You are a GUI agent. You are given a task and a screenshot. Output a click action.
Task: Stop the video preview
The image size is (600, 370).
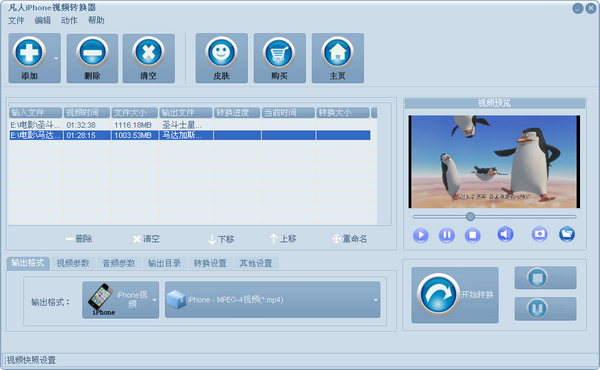[x=473, y=235]
